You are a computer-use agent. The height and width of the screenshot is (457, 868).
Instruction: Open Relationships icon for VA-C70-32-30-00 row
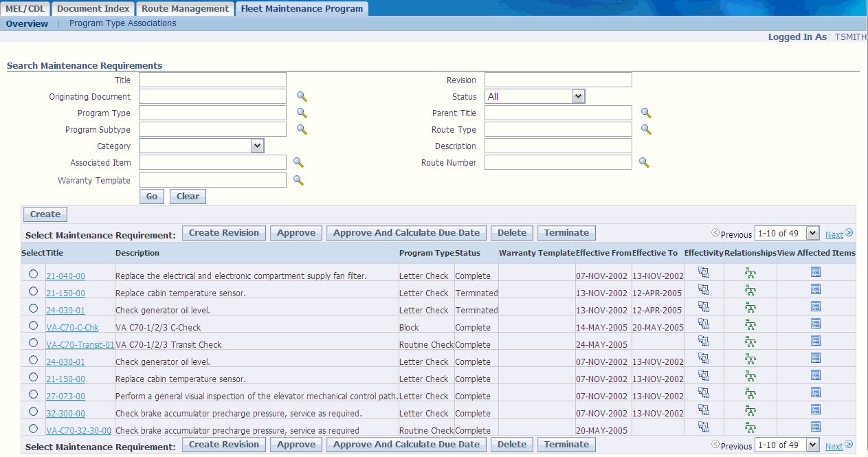[750, 427]
